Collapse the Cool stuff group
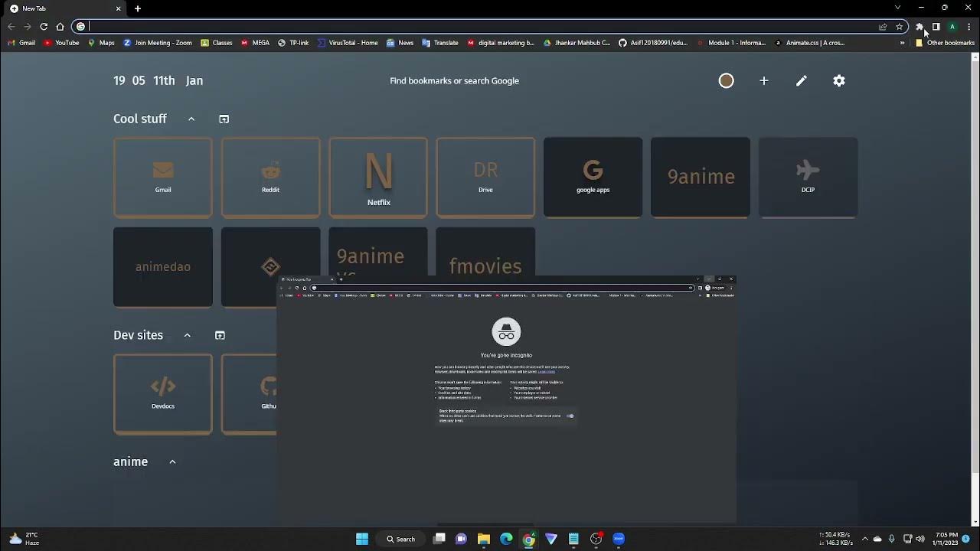Viewport: 980px width, 551px height. (191, 119)
